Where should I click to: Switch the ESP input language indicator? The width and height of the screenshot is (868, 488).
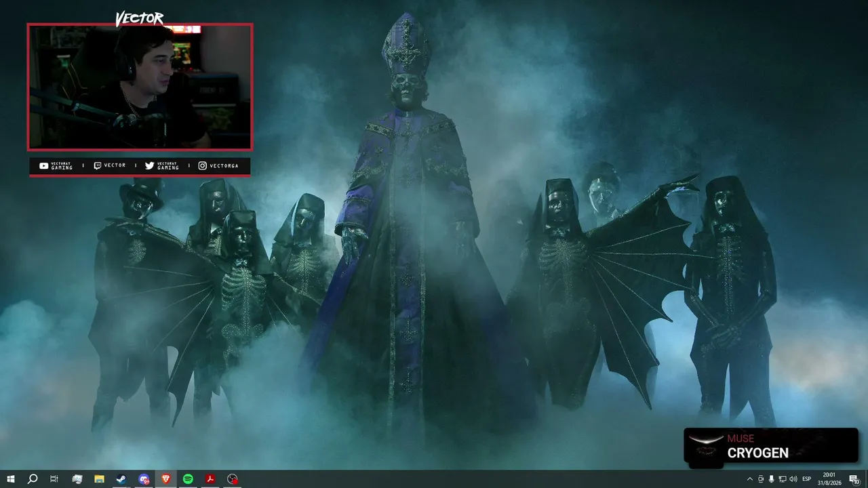tap(807, 479)
